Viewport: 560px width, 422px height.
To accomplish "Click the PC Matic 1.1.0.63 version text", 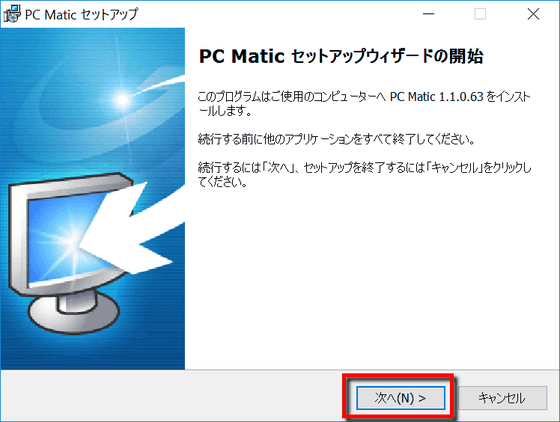I will (x=436, y=97).
